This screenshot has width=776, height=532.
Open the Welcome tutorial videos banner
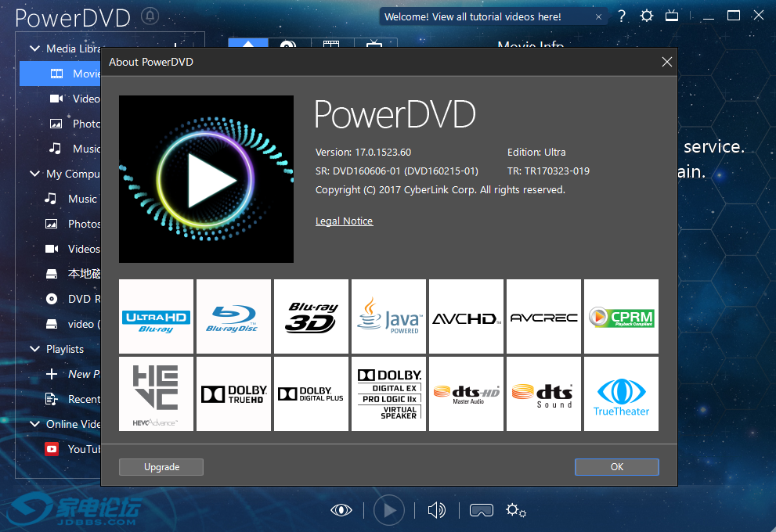pos(473,16)
